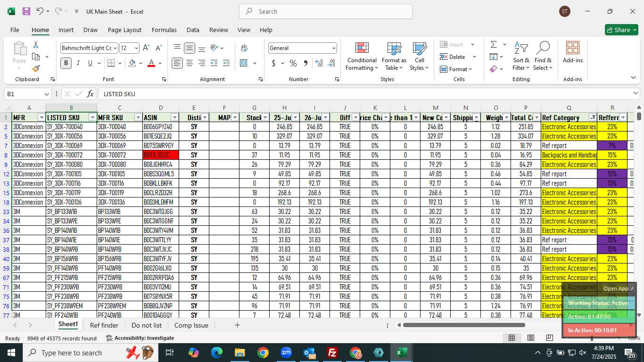Open FileZilla from the taskbar

[x=332, y=353]
